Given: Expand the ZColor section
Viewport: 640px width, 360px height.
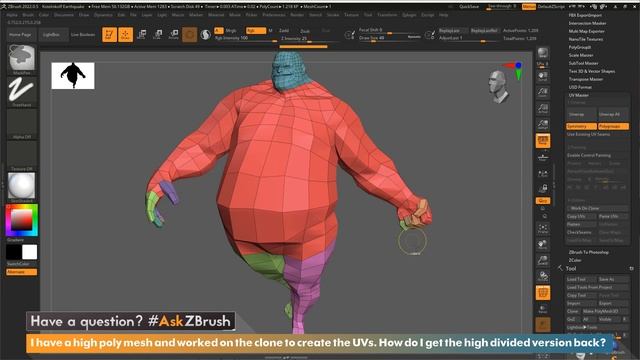Looking at the screenshot, I should (x=575, y=260).
